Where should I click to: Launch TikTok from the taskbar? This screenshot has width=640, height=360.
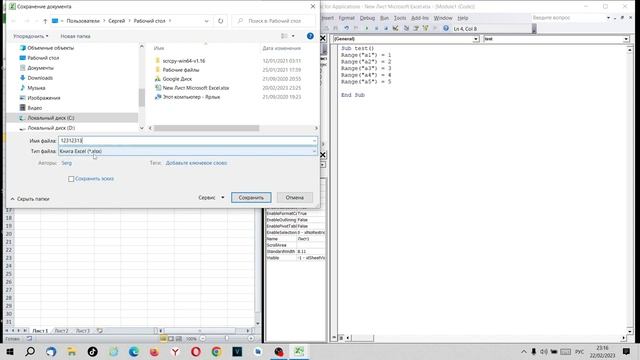[93, 351]
